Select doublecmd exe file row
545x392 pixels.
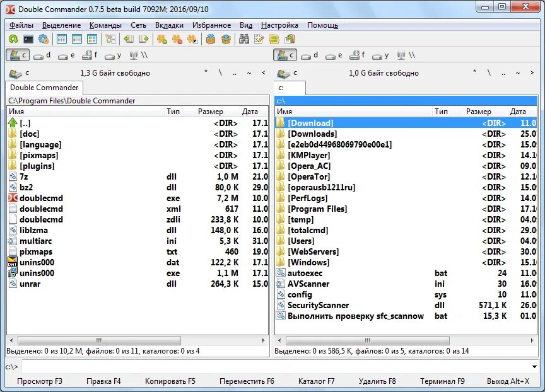point(138,199)
